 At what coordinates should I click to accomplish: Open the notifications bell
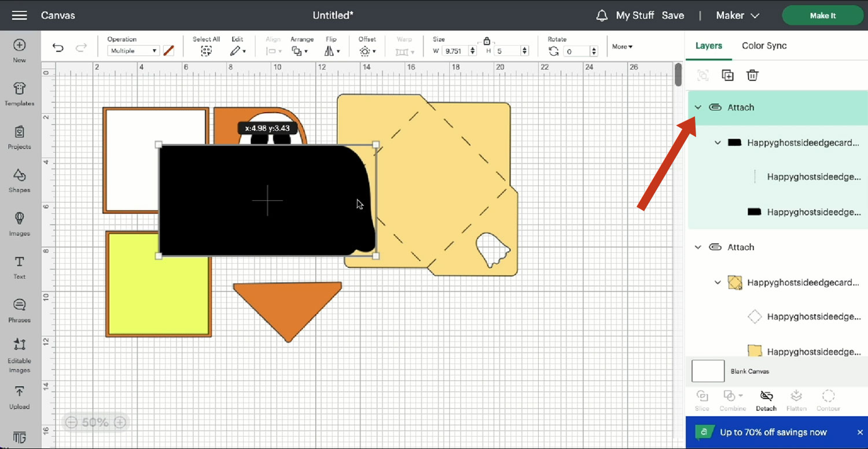(x=602, y=16)
